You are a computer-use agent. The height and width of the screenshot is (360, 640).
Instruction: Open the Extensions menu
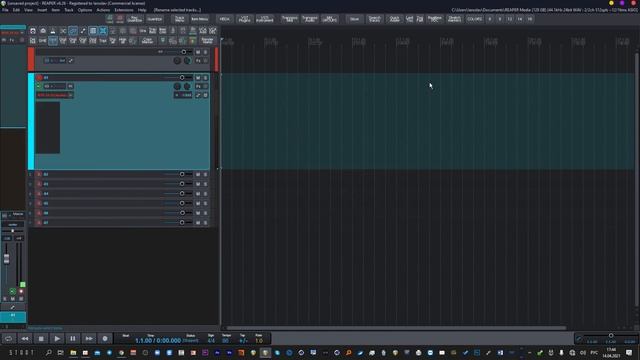tap(124, 10)
